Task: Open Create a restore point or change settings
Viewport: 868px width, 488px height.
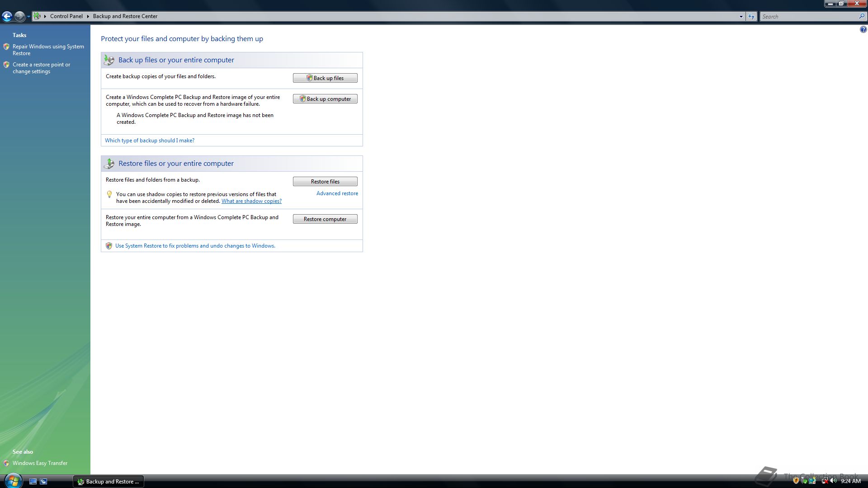Action: click(x=42, y=68)
